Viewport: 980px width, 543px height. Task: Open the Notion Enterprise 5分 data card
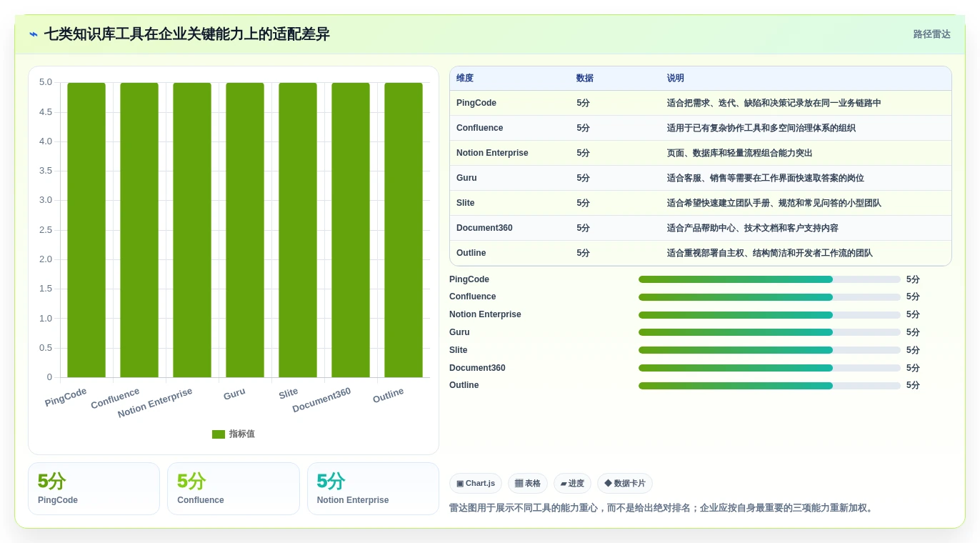373,489
